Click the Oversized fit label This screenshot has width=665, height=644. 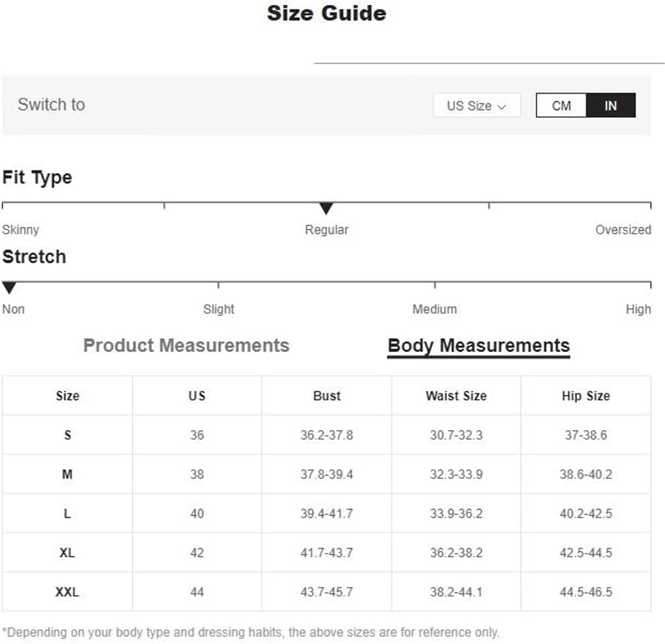point(623,229)
